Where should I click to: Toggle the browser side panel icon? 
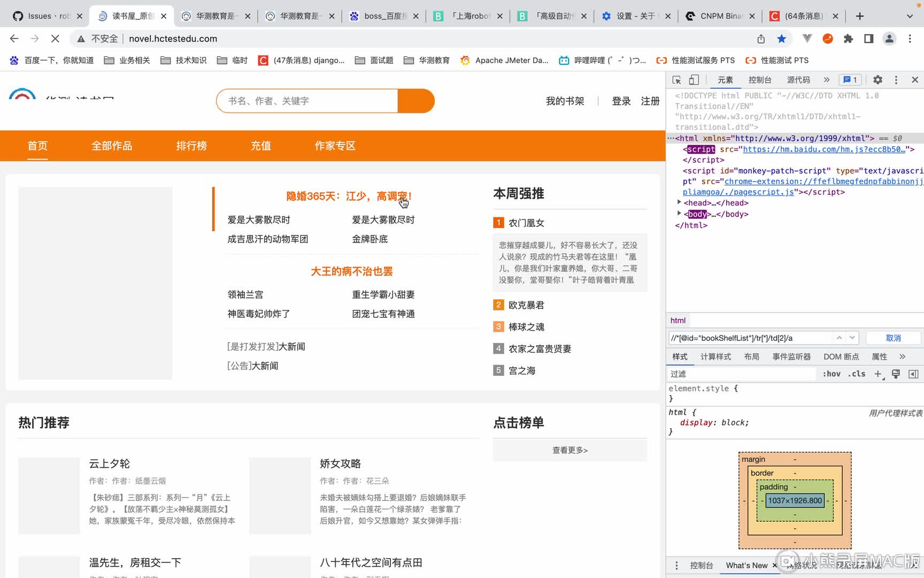869,39
